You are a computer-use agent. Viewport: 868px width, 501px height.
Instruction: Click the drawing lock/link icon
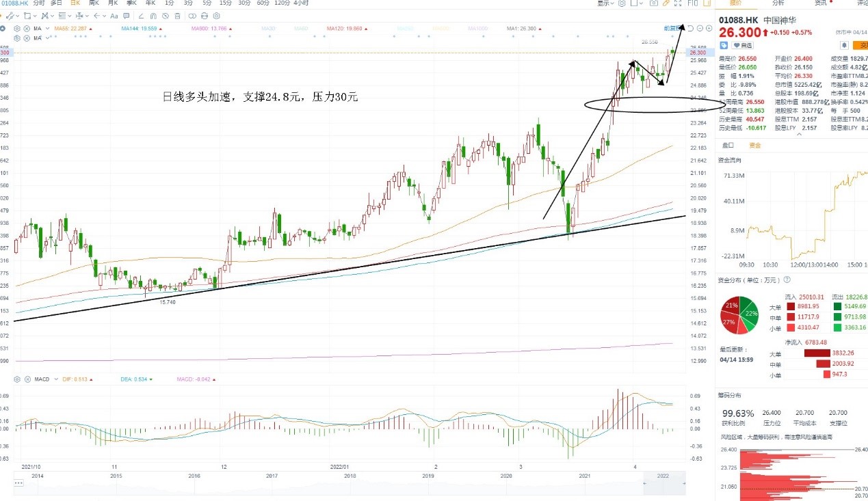[205, 16]
